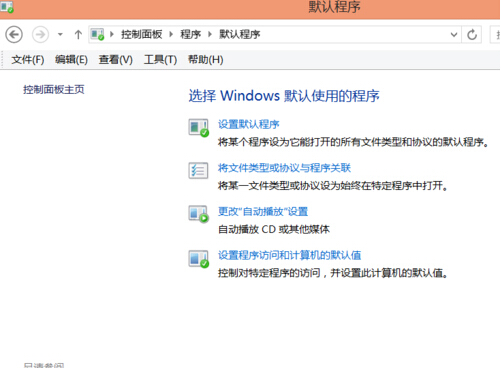
Task: Open 将文件类型或协议与程序关联 link
Action: [x=284, y=168]
